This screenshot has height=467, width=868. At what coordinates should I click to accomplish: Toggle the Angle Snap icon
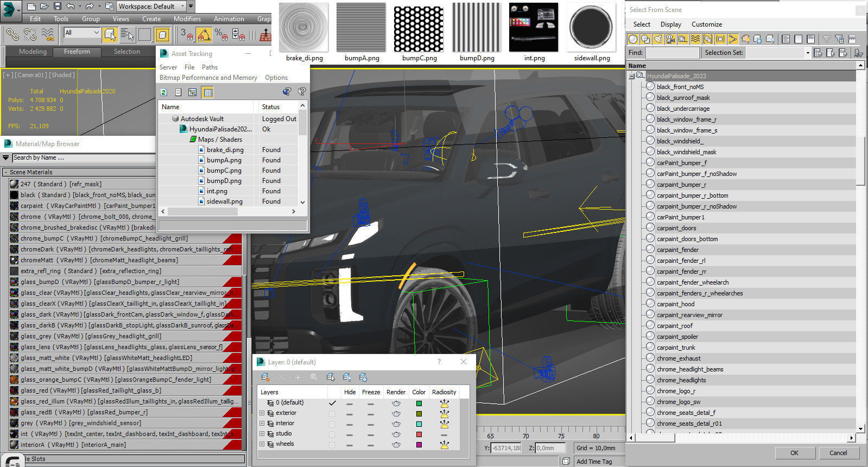[x=204, y=35]
